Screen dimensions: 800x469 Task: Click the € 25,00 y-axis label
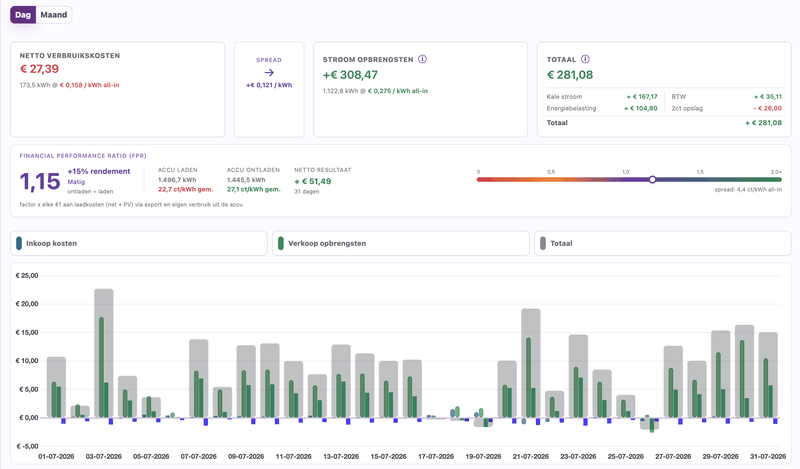(x=27, y=276)
